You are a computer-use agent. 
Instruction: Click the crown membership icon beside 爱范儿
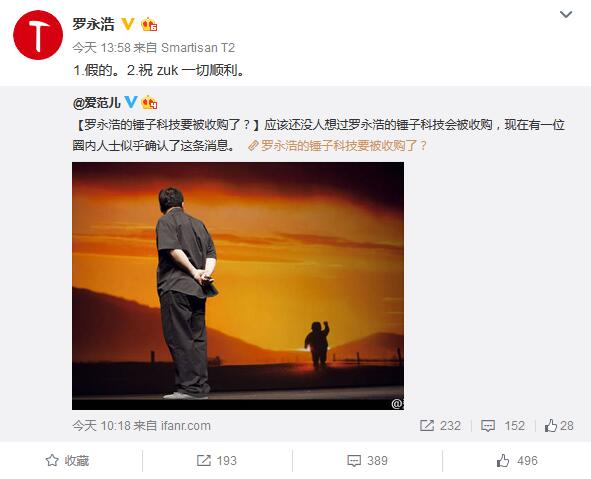[x=149, y=102]
